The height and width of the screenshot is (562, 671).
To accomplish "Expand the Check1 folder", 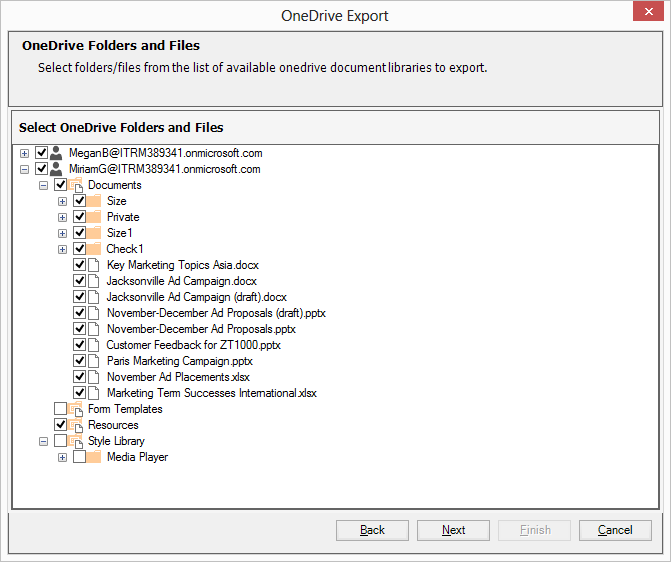I will [62, 250].
